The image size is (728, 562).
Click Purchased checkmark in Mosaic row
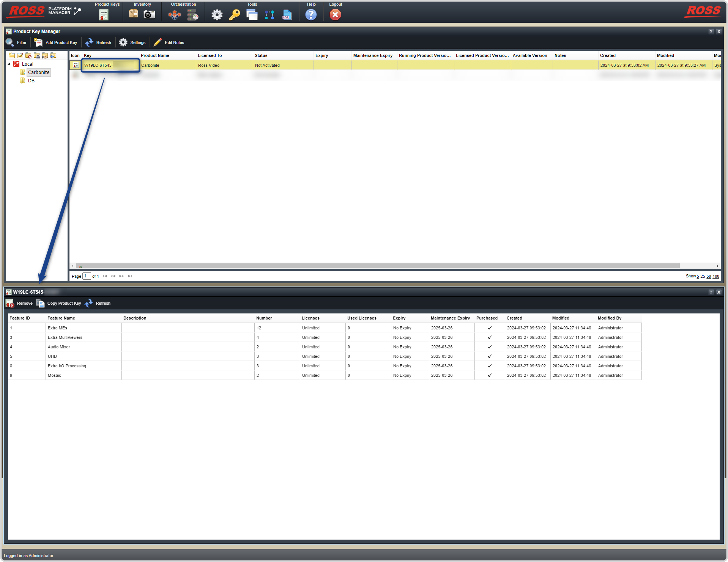[490, 375]
